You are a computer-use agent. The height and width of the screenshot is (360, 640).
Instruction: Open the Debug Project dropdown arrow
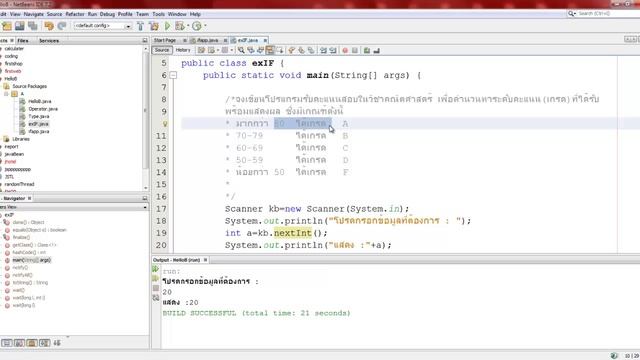[x=188, y=26]
